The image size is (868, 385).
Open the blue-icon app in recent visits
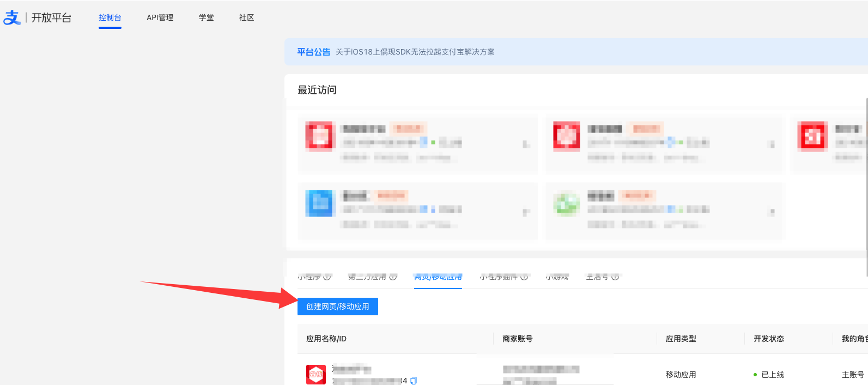tap(417, 211)
